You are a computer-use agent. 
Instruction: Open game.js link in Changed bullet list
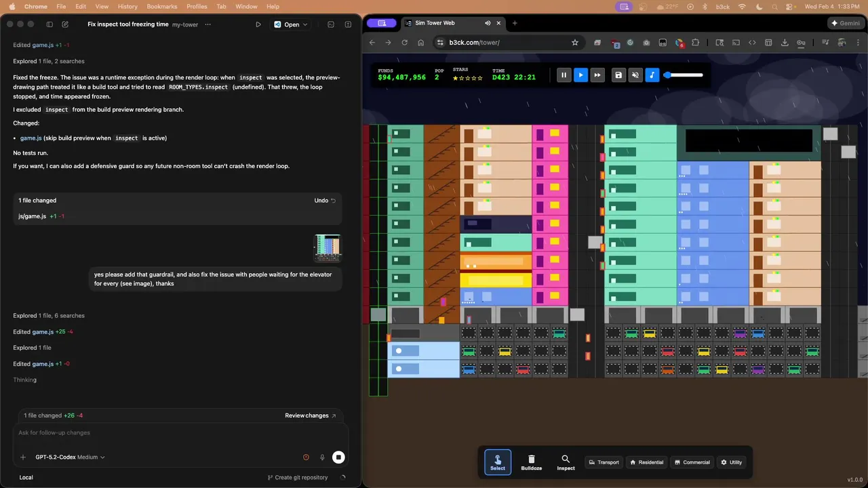coord(31,138)
